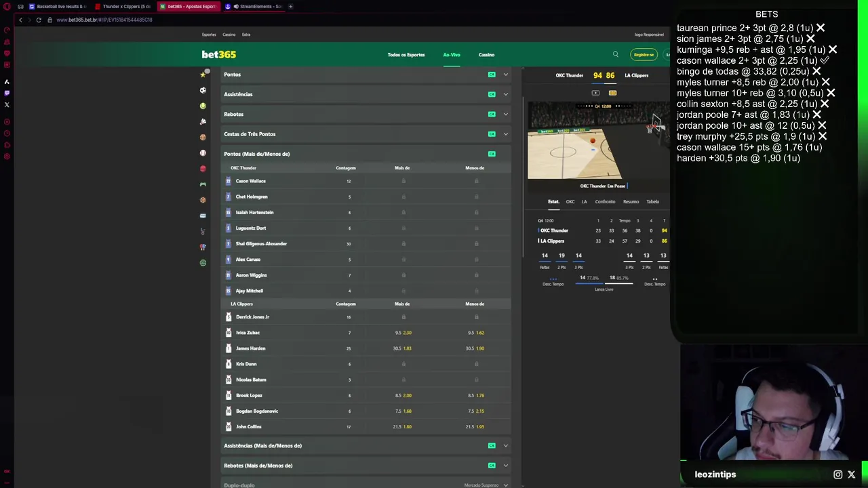Select the baseball sport icon

tap(203, 152)
